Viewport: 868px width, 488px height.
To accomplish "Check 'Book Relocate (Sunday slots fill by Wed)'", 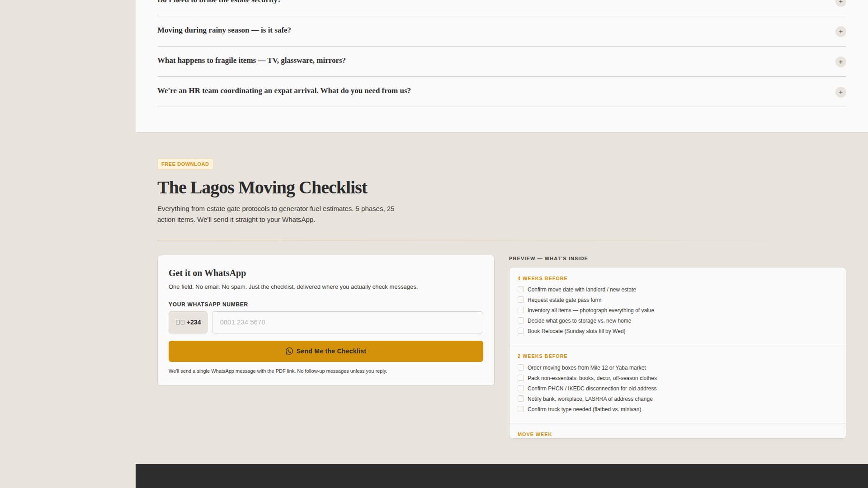I will tap(521, 331).
